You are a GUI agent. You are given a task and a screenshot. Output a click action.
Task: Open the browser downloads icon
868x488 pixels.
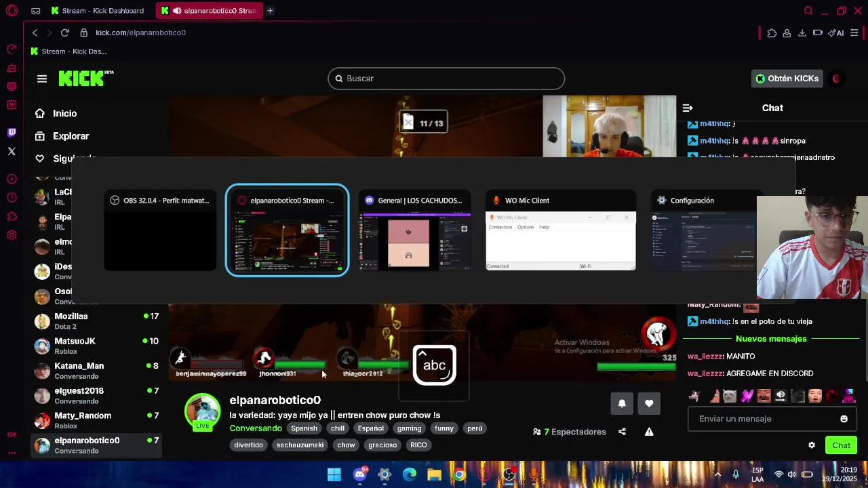tap(802, 33)
